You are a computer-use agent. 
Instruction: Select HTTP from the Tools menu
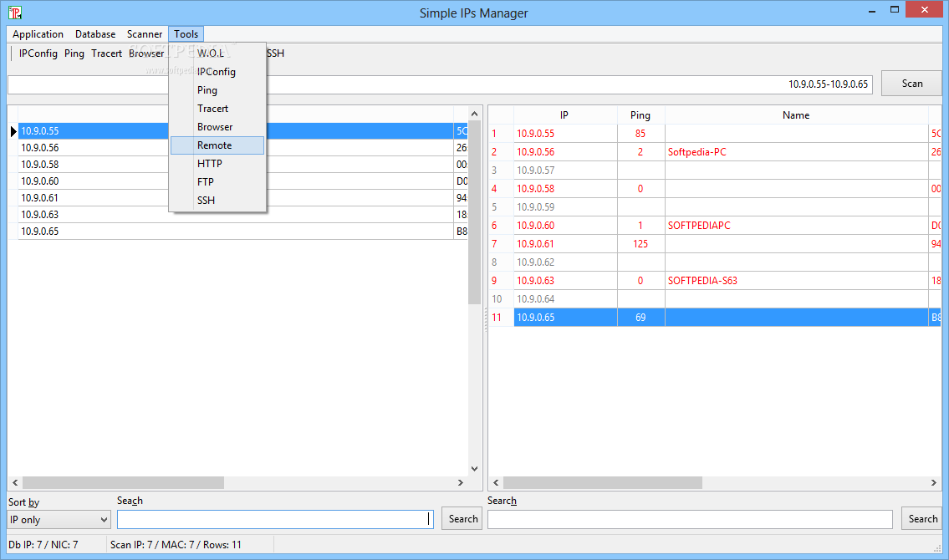pos(217,164)
